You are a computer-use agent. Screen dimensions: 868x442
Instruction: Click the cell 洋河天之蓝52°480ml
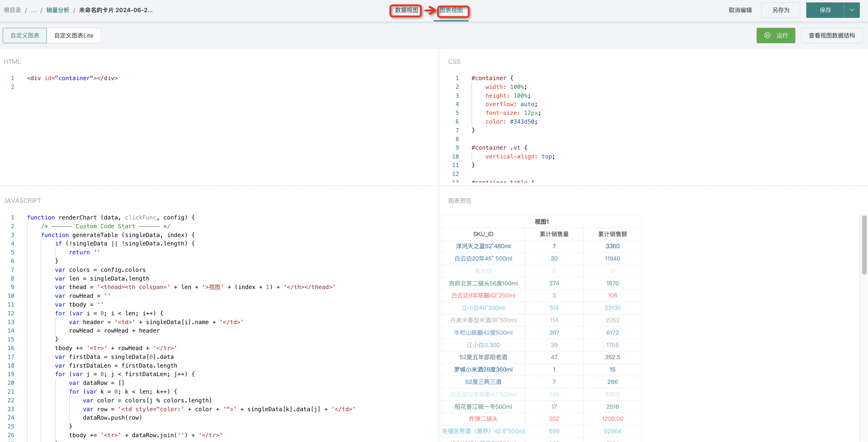[x=483, y=246]
